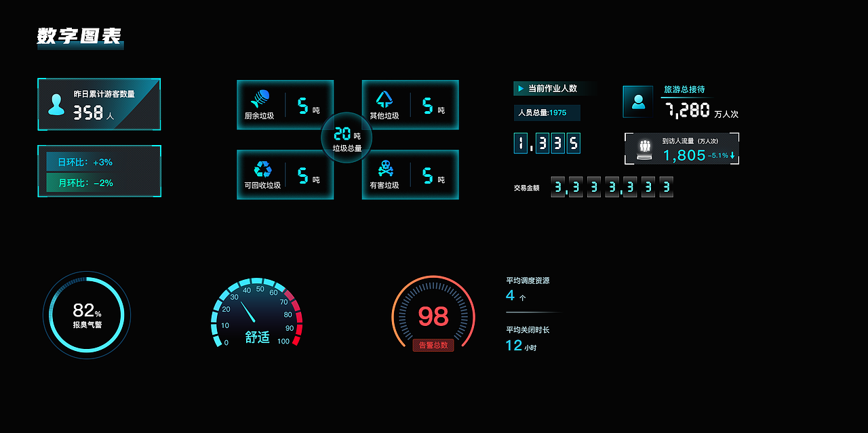The image size is (868, 433).
Task: Click the 98 alert total gauge
Action: pos(433,315)
